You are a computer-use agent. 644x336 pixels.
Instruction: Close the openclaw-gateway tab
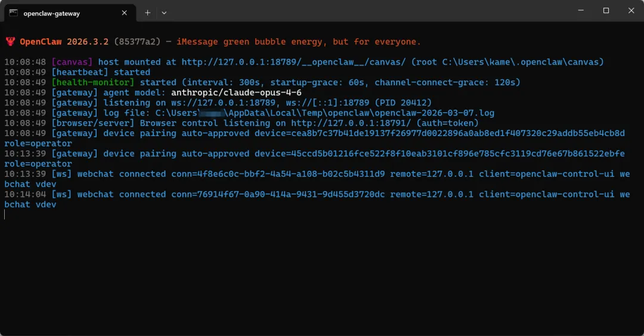(x=125, y=13)
